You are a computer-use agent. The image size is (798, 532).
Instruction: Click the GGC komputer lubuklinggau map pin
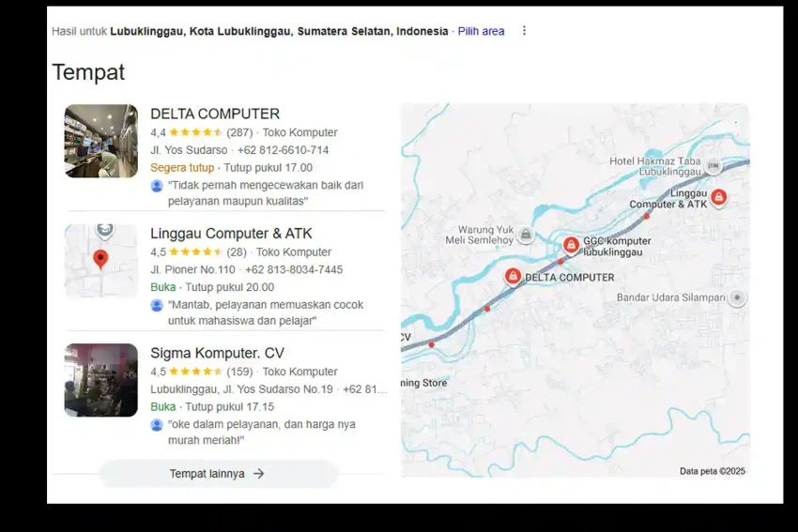point(571,245)
